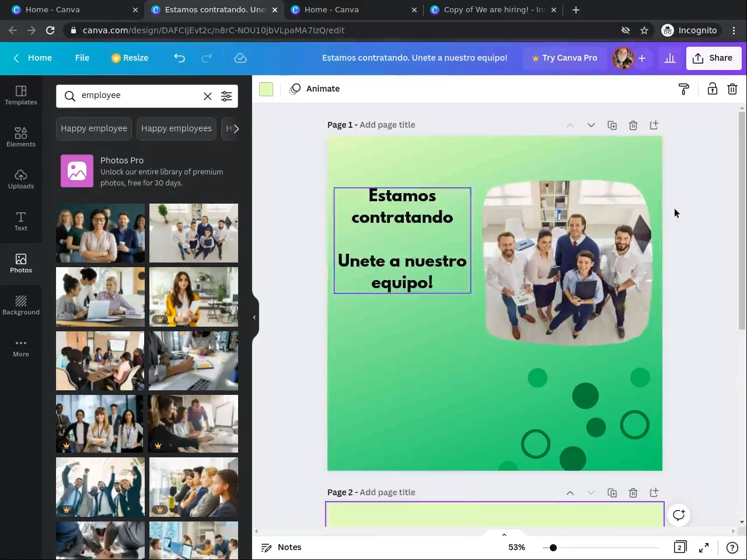Open the Background panel
747x560 pixels.
[21, 305]
